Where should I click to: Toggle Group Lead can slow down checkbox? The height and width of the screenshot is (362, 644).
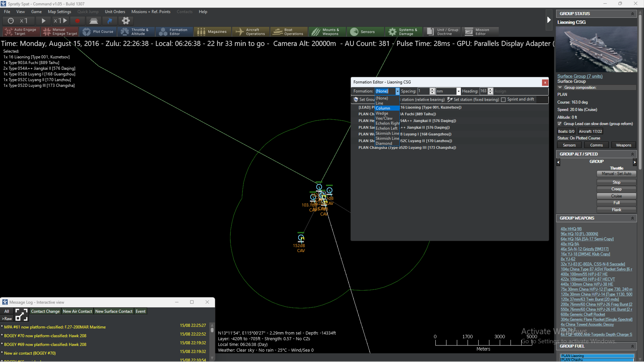pyautogui.click(x=559, y=124)
